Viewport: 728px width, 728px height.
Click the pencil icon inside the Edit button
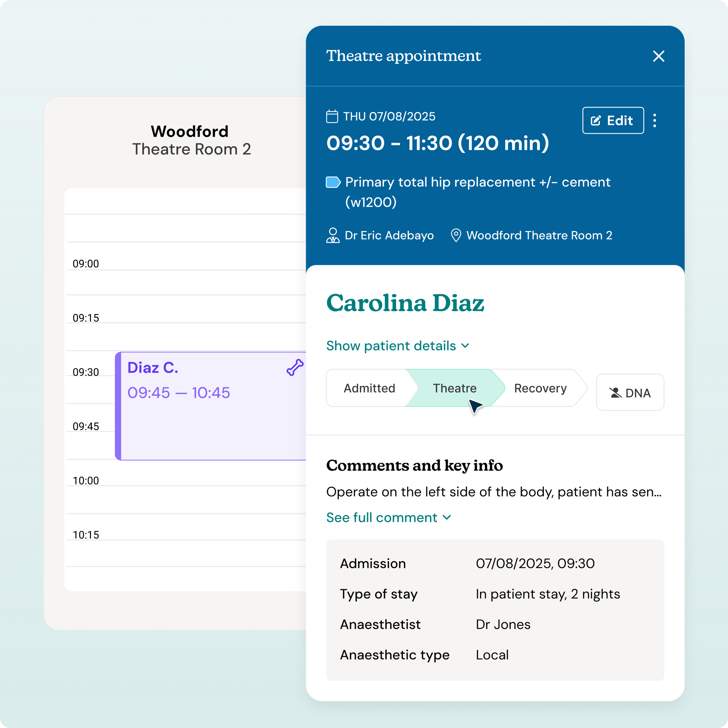596,120
